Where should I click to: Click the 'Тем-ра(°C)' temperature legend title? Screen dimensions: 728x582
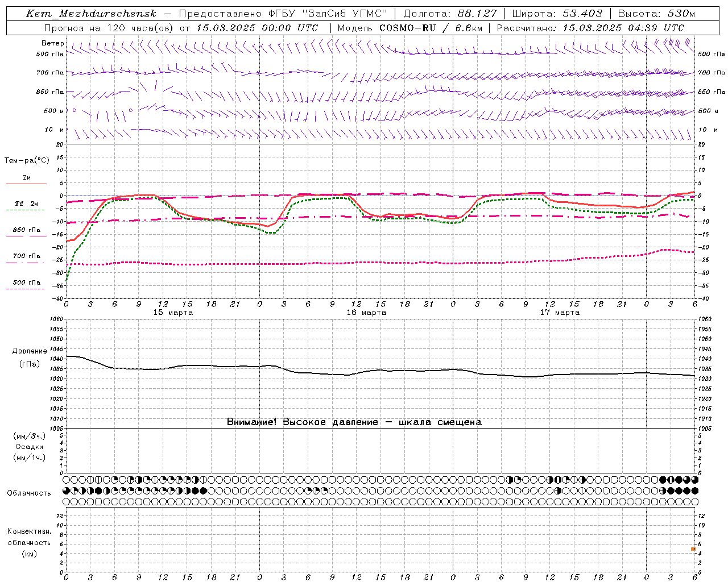pos(27,161)
